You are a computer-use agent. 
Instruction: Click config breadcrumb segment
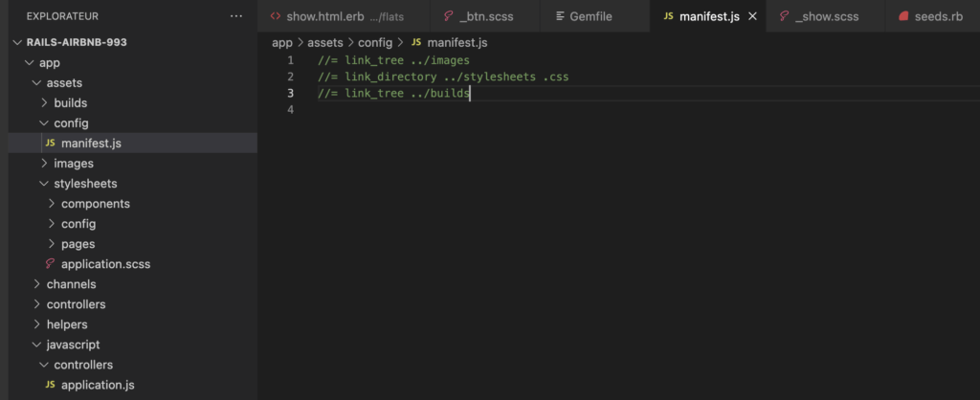click(375, 42)
